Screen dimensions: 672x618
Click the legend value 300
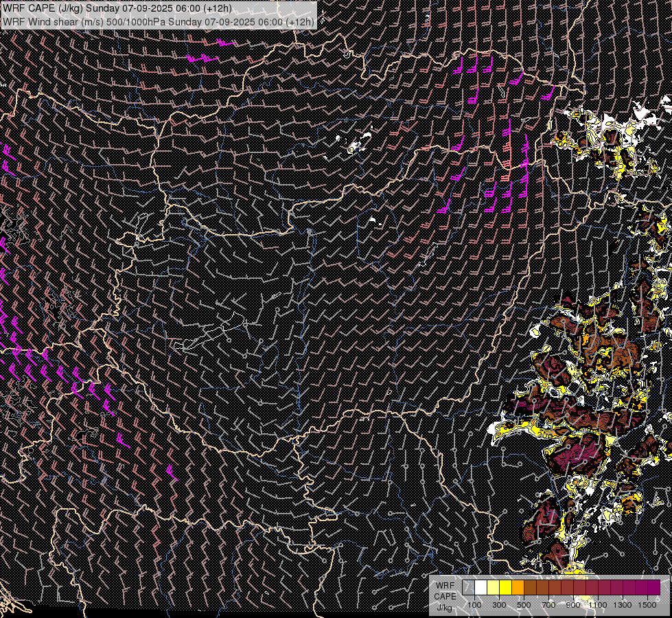(x=499, y=605)
